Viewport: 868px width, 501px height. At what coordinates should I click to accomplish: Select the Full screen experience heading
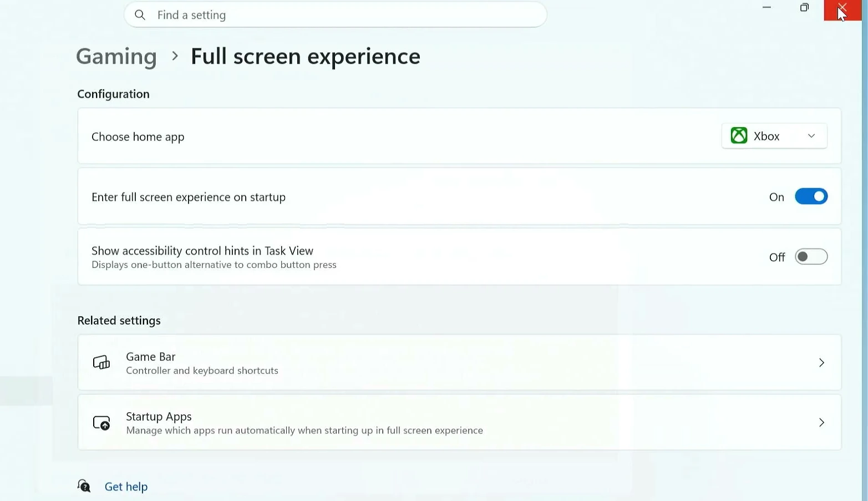306,57
